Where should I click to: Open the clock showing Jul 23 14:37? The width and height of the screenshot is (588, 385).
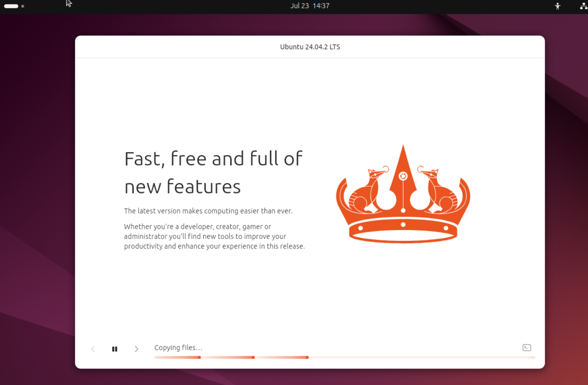coord(310,6)
